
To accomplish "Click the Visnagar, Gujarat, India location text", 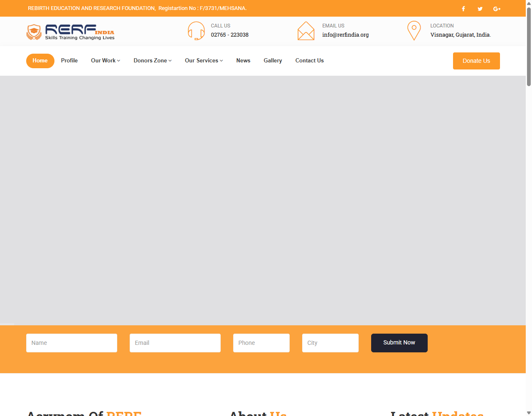I will pyautogui.click(x=461, y=35).
